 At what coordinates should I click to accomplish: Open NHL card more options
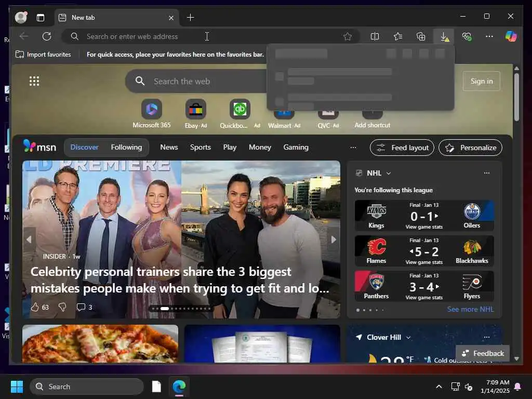[x=486, y=172]
